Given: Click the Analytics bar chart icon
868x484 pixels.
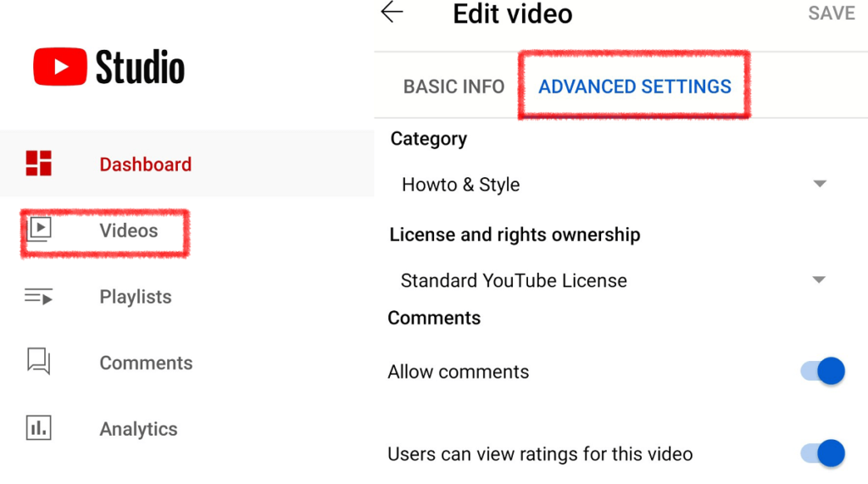Looking at the screenshot, I should pyautogui.click(x=39, y=428).
